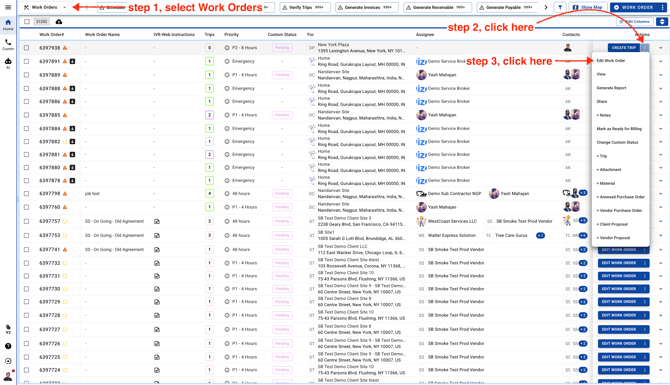Click contact avatar in row 6397938
Screen dimensions: 670x385
click(x=567, y=47)
